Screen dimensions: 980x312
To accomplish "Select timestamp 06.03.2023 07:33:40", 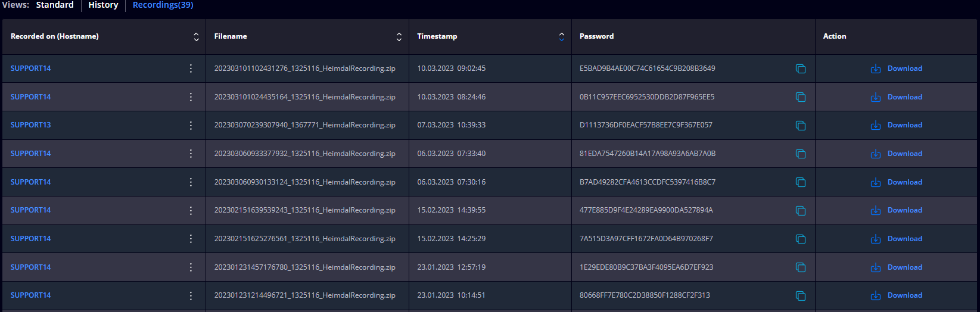I will [x=452, y=154].
